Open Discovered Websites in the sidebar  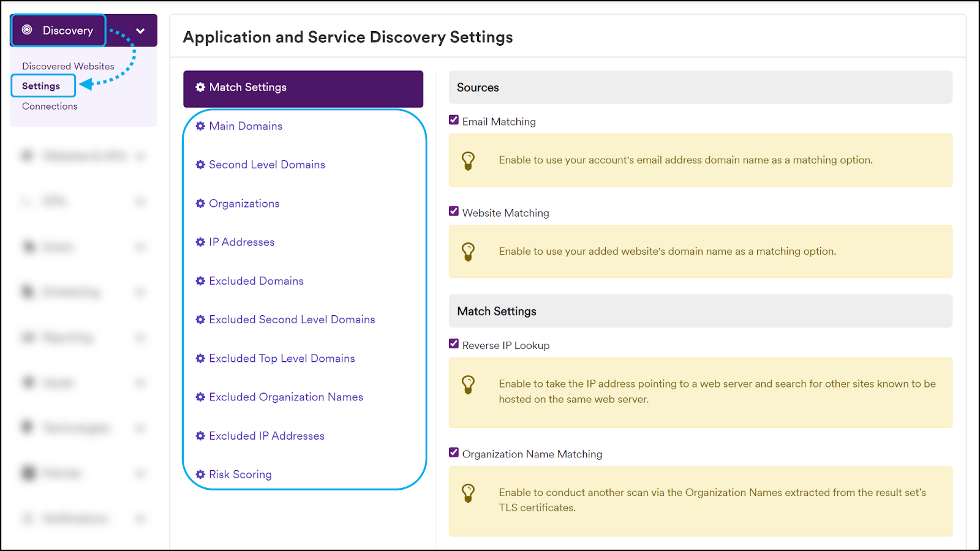pos(67,66)
